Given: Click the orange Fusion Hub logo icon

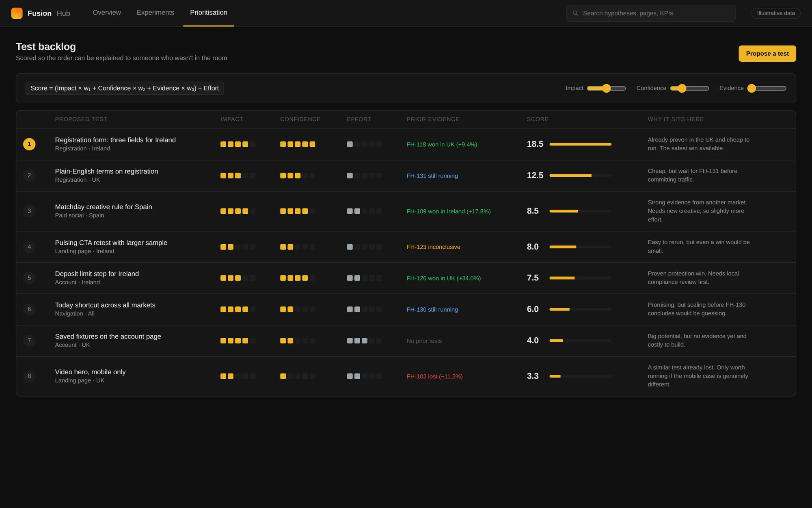Looking at the screenshot, I should point(17,13).
